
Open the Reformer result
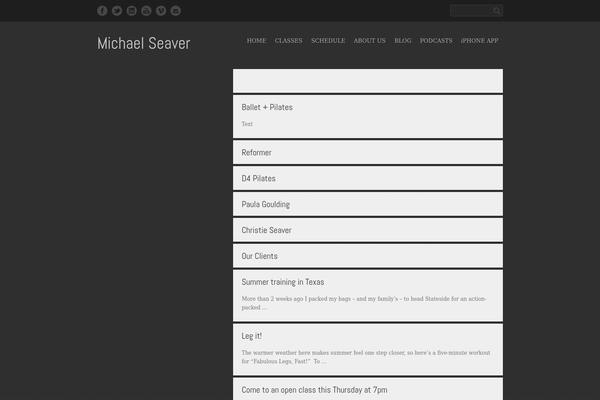pos(256,152)
